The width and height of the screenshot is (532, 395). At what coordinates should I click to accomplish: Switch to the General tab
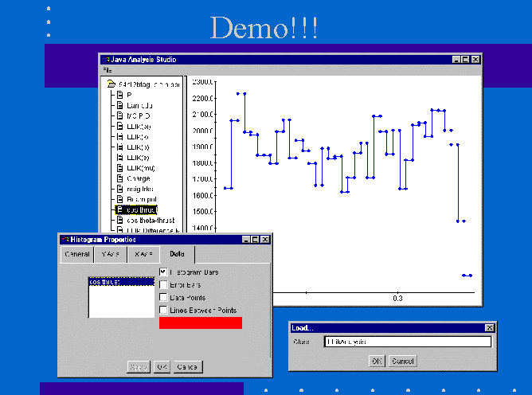[77, 255]
